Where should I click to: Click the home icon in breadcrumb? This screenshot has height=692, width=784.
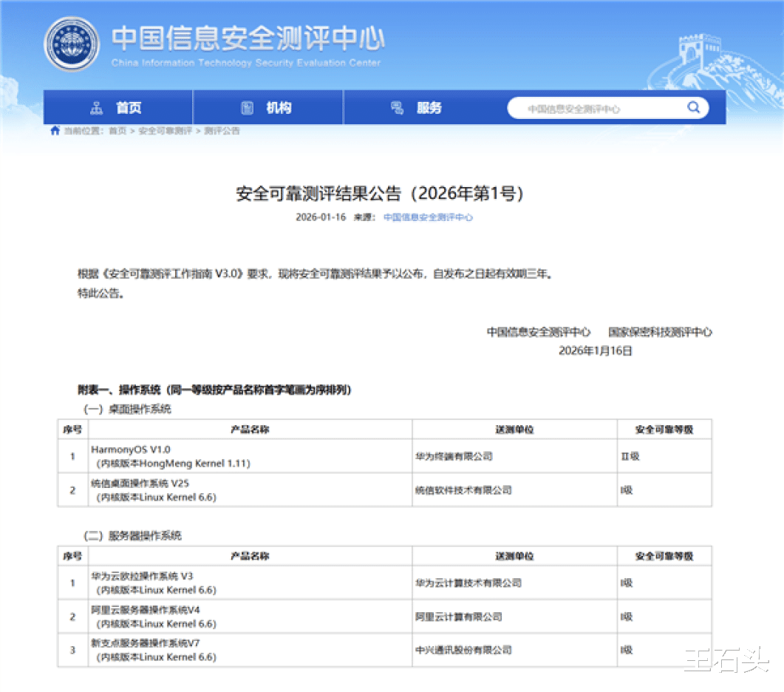tap(55, 131)
